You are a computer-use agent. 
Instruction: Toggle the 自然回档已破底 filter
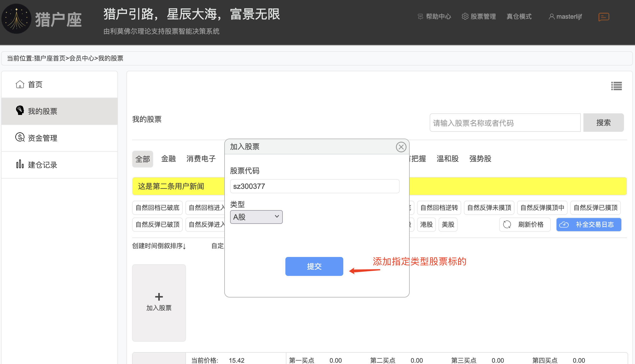pyautogui.click(x=157, y=208)
